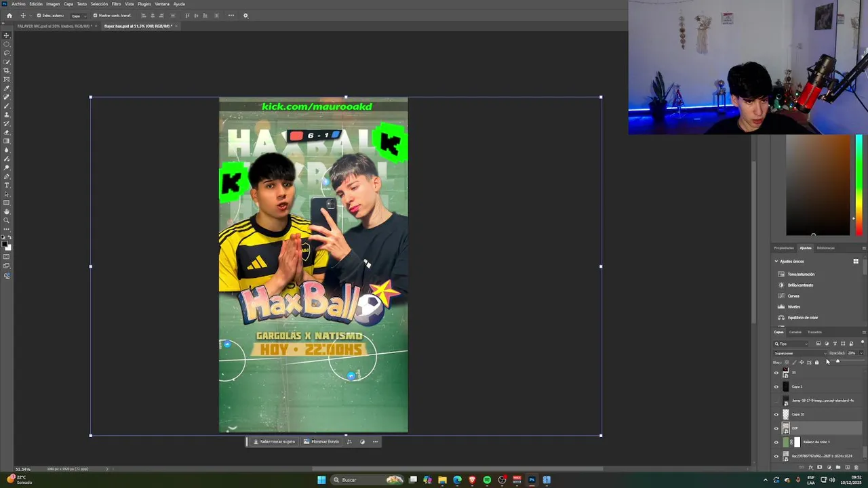
Task: Click the color picker field
Action: coord(818,186)
